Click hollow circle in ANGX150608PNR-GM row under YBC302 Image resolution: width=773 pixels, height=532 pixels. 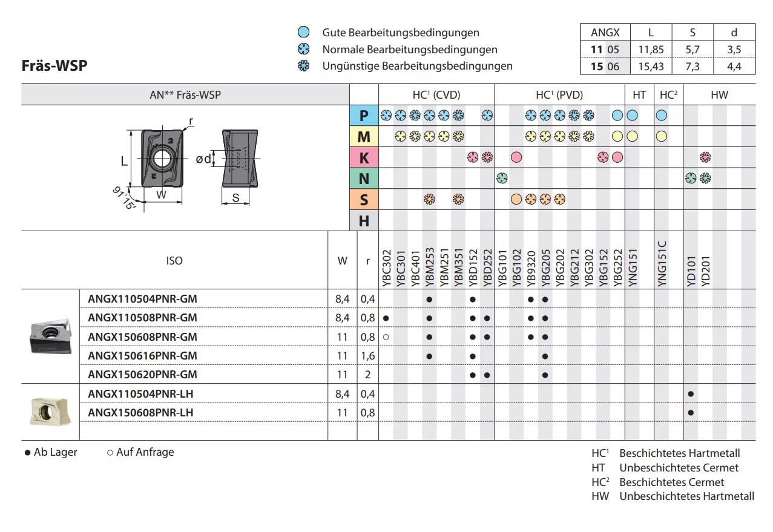(x=386, y=337)
